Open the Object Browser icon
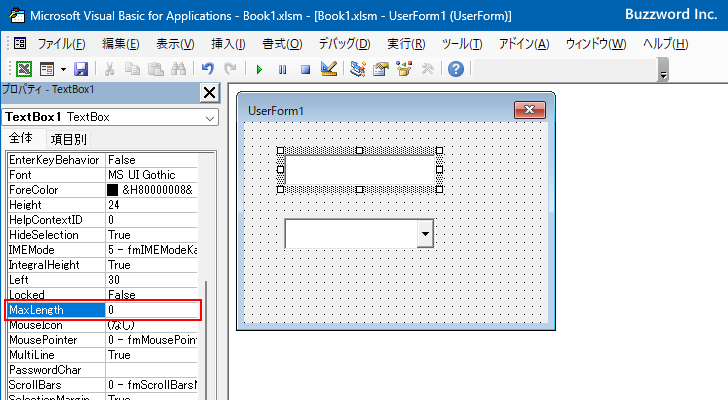This screenshot has width=728, height=400. pos(404,69)
